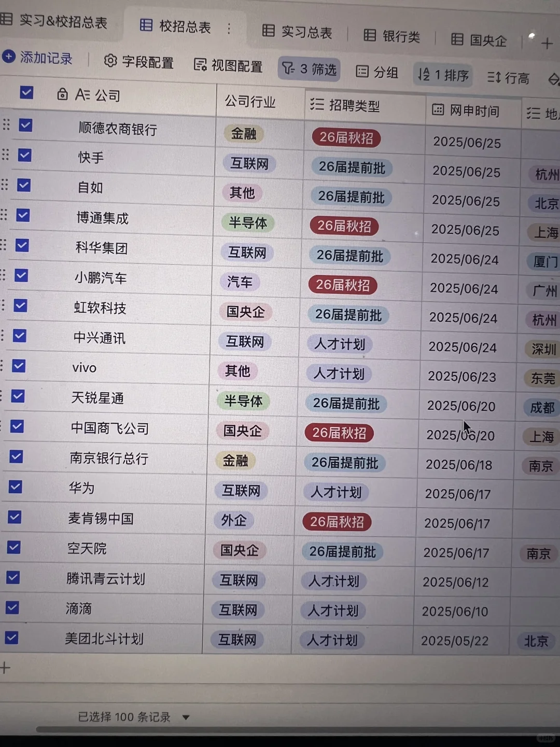The image size is (560, 747).
Task: Select the 人才计划 tag for 中兴通讯
Action: [x=340, y=344]
